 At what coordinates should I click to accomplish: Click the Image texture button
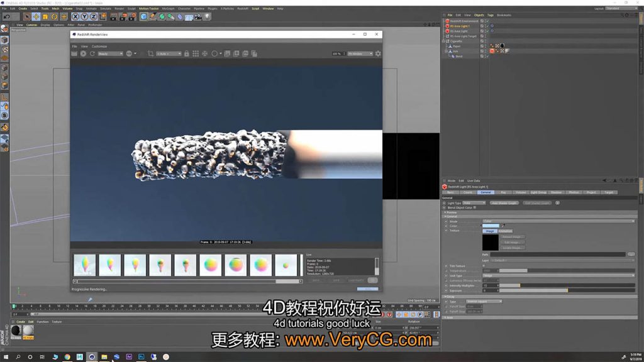click(x=489, y=231)
